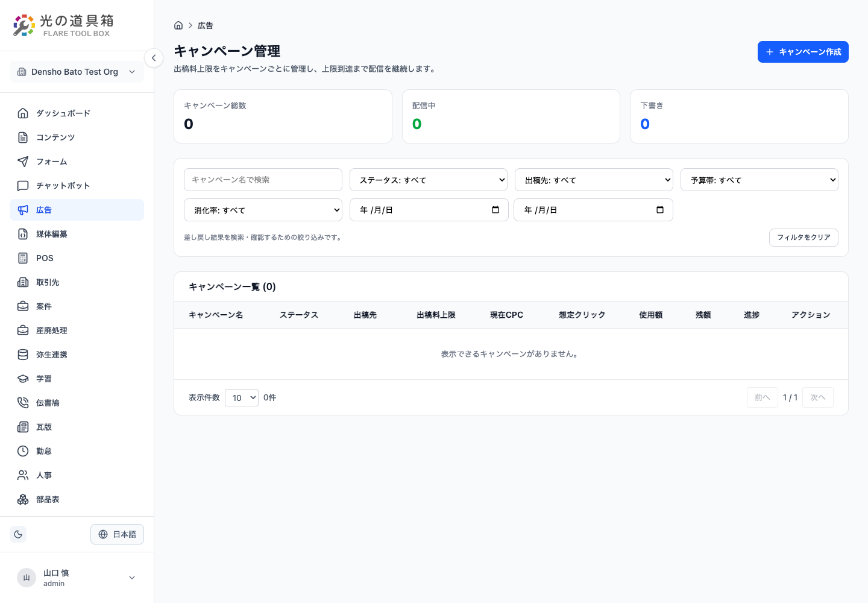Open the 学習 menu item

(77, 379)
